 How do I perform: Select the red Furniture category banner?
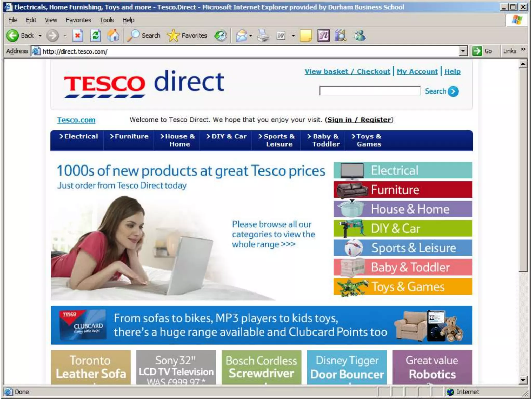(403, 190)
